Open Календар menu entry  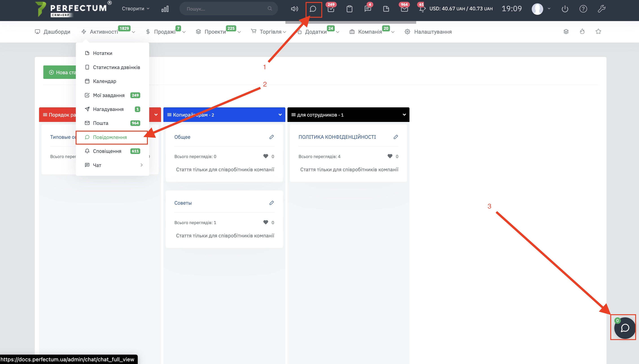[x=105, y=81]
